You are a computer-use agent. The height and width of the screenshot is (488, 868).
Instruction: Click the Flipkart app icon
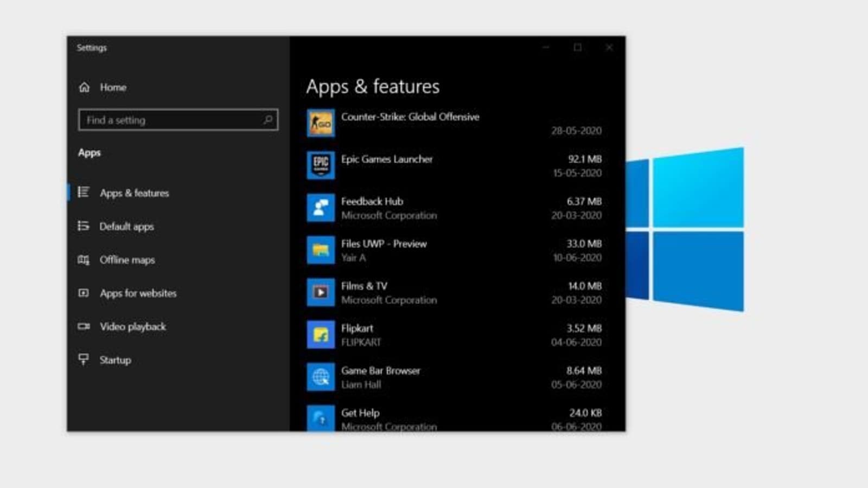(x=321, y=335)
